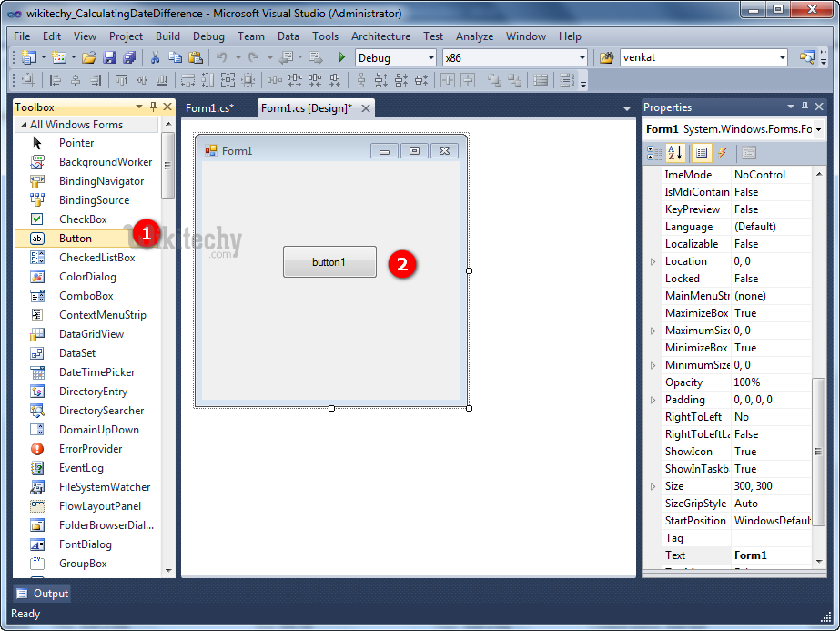Click the Save All toolbar icon
840x631 pixels.
pos(128,57)
